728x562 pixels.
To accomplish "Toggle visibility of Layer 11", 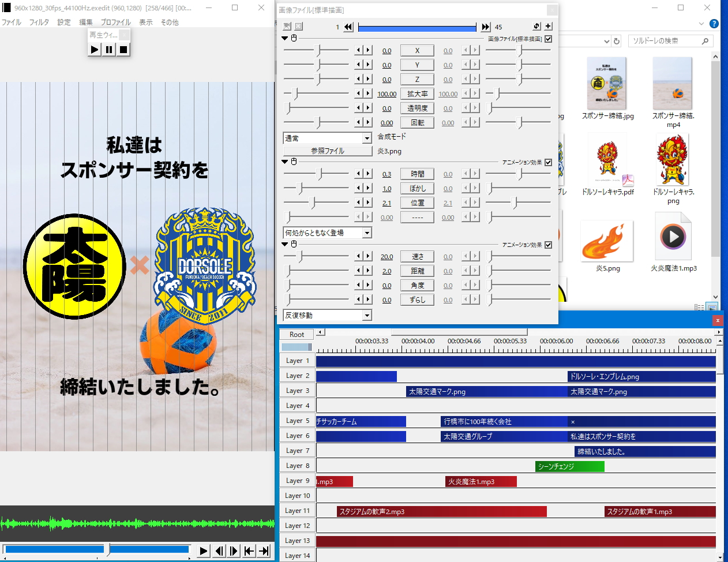I will 297,511.
